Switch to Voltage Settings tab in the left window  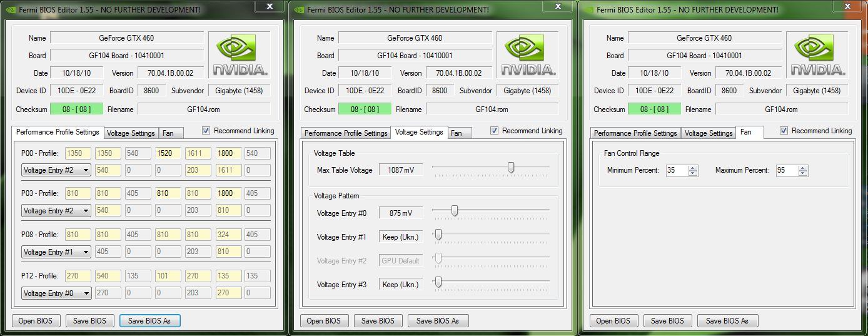[131, 133]
